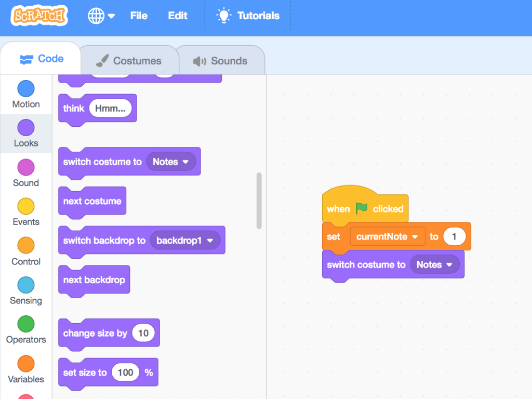Click the Events category label

point(26,222)
